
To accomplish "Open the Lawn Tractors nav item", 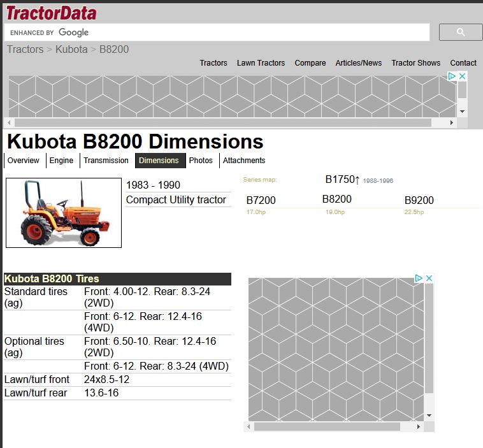I will [x=261, y=63].
